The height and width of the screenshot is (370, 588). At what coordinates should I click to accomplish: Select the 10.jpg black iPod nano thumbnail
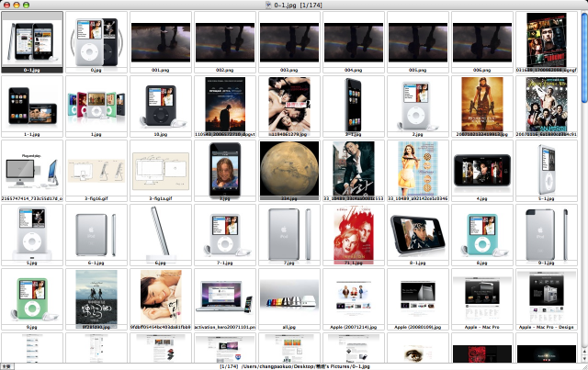click(161, 107)
